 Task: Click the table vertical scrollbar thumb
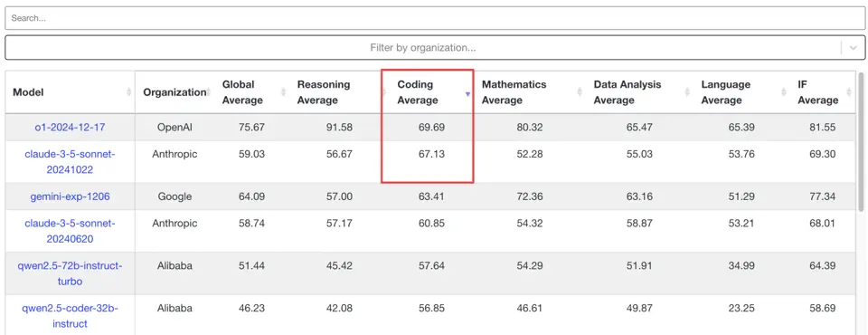pos(861,141)
